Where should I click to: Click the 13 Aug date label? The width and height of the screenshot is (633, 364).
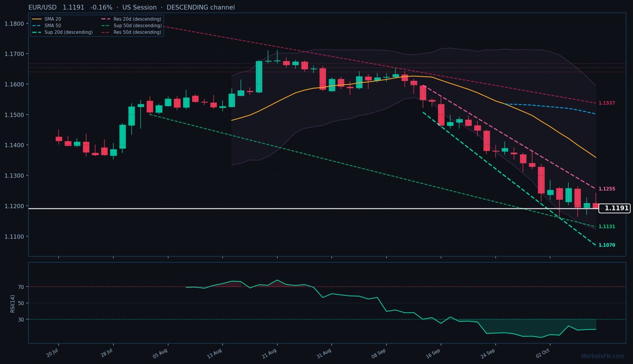216,353
